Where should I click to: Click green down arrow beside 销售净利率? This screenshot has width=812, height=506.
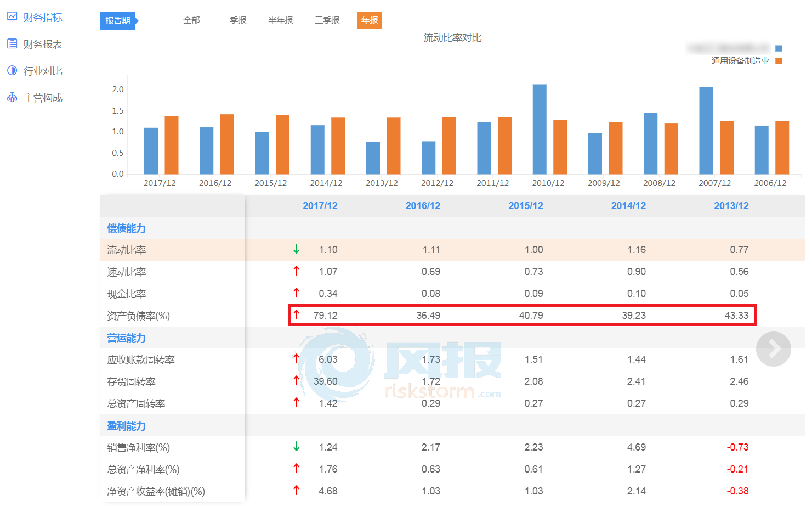[x=296, y=447]
